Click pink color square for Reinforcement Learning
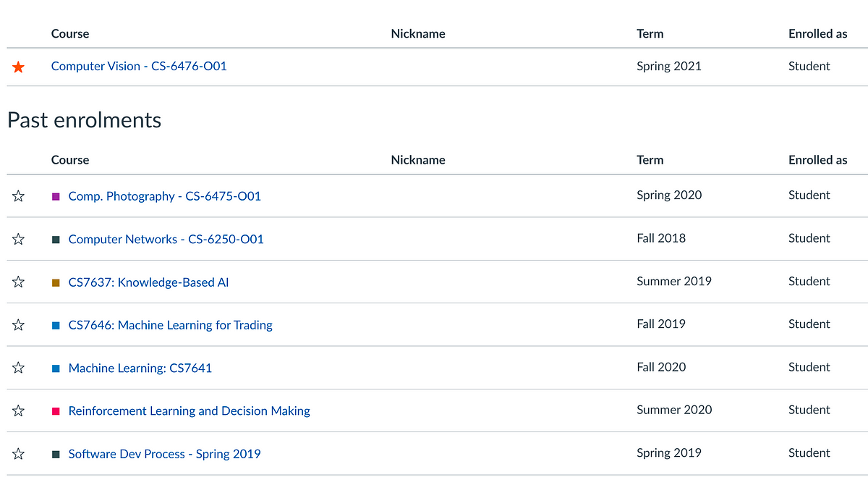This screenshot has height=493, width=868. tap(56, 411)
